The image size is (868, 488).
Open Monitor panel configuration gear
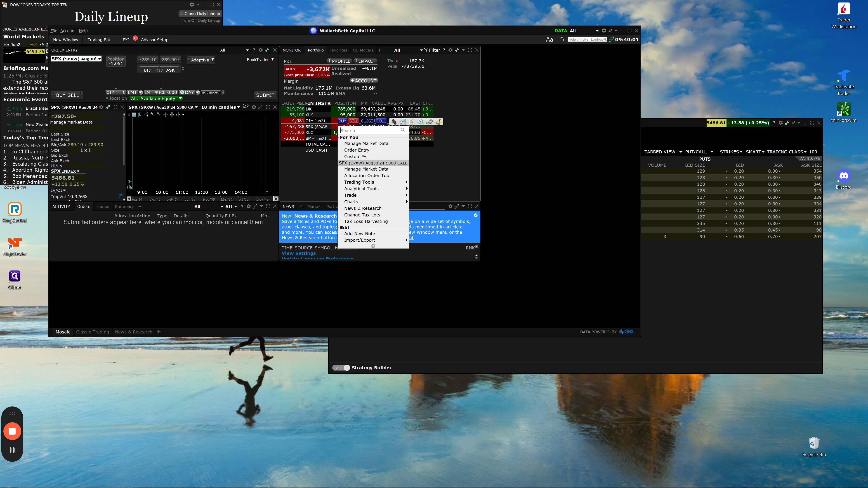pyautogui.click(x=450, y=50)
